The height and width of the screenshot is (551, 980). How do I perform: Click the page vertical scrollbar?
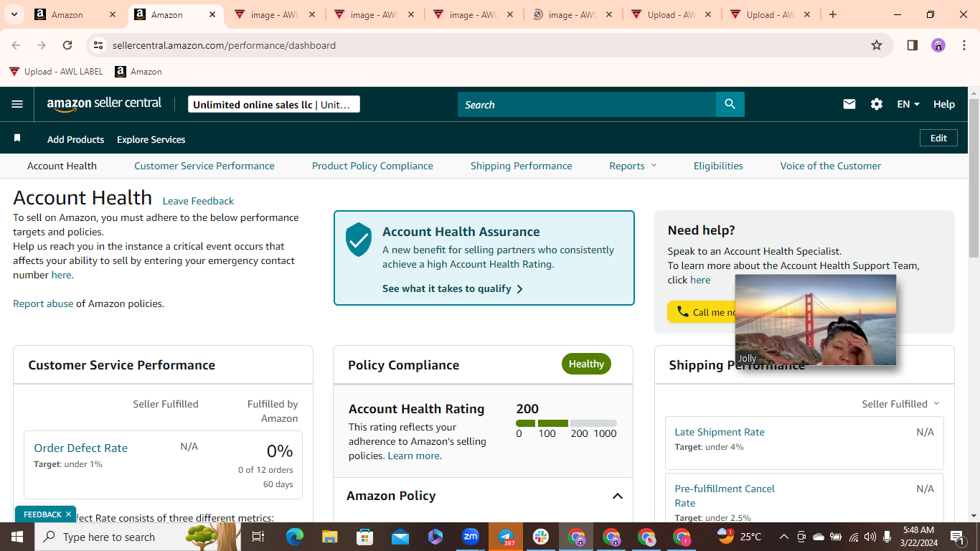click(974, 177)
